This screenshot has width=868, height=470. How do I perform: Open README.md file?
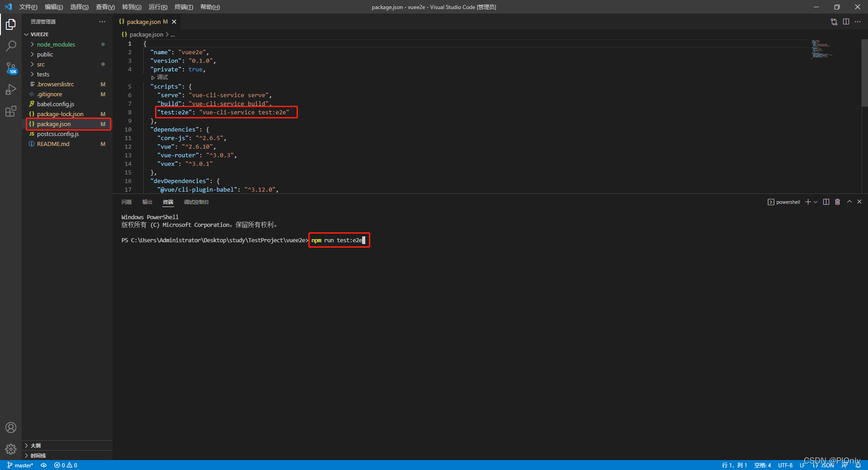67,144
